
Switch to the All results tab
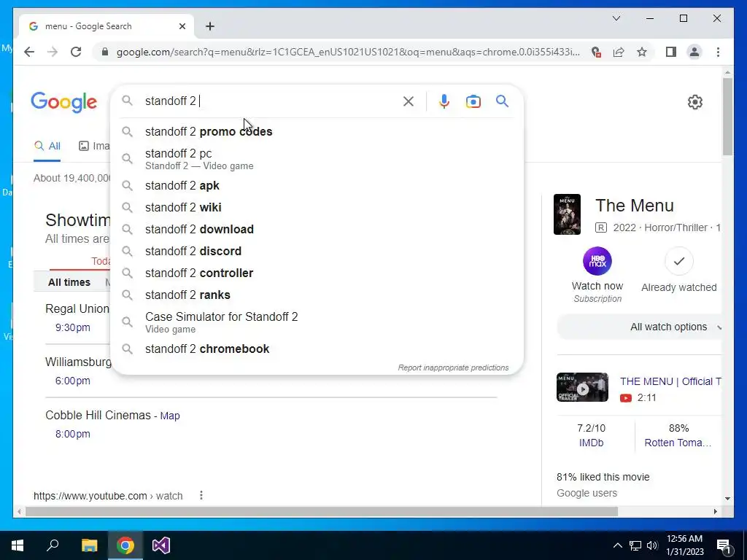[47, 146]
